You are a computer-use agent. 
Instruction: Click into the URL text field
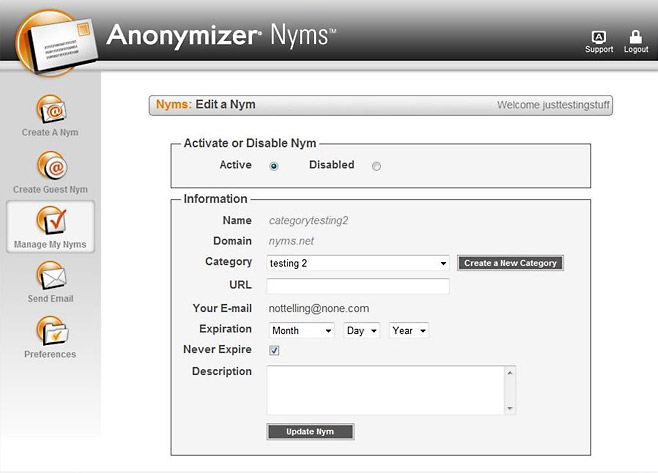[x=358, y=286]
